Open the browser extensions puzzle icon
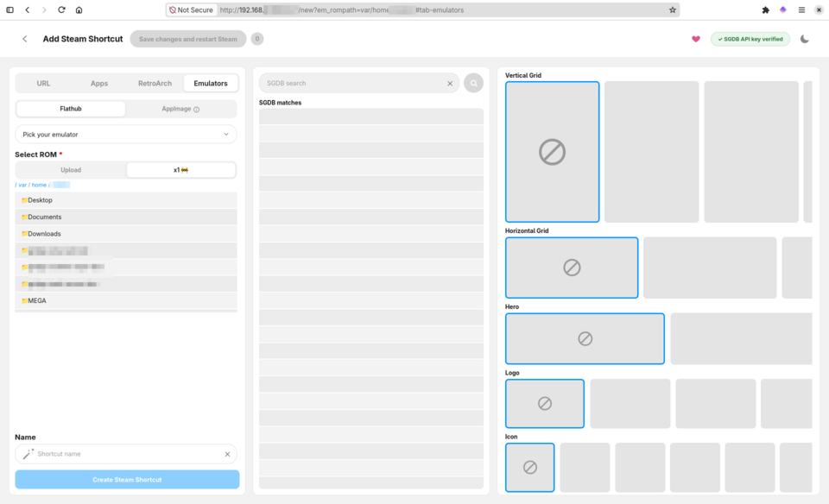 [x=765, y=10]
